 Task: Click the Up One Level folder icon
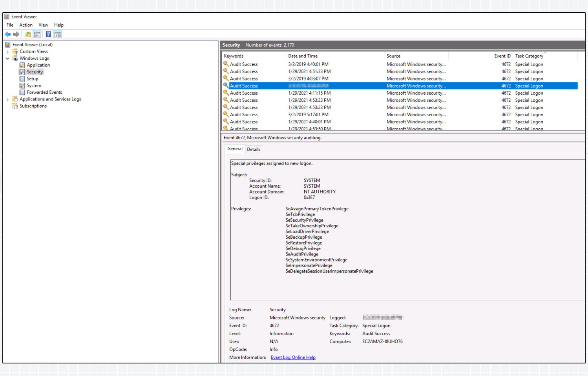[28, 34]
